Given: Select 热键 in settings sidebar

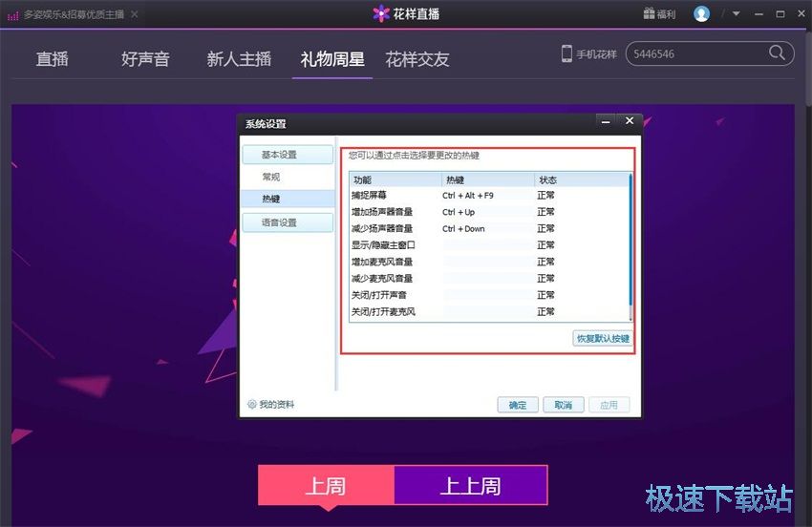Looking at the screenshot, I should pos(288,199).
